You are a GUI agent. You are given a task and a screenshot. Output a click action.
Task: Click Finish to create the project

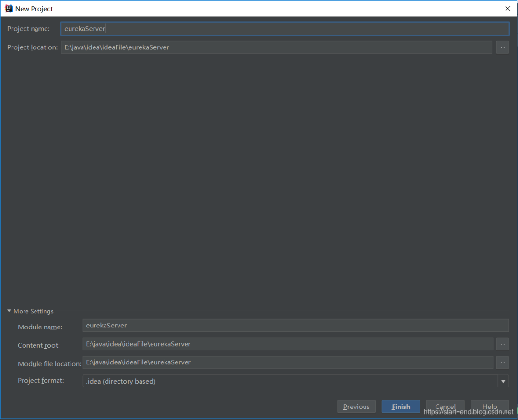click(400, 407)
